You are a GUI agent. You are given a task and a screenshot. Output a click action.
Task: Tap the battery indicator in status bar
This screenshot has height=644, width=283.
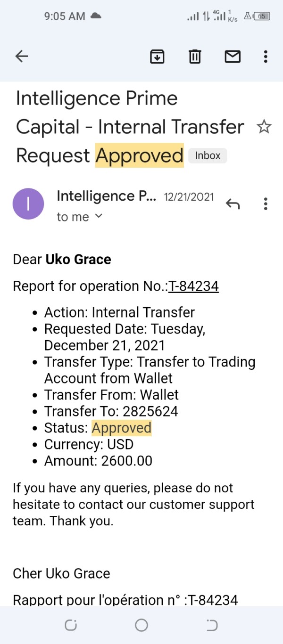pos(262,16)
